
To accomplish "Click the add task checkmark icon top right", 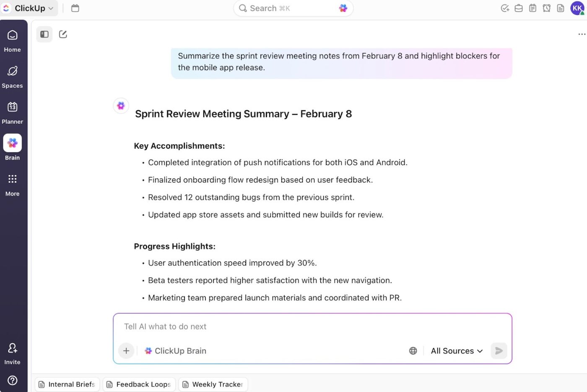I will pyautogui.click(x=505, y=8).
